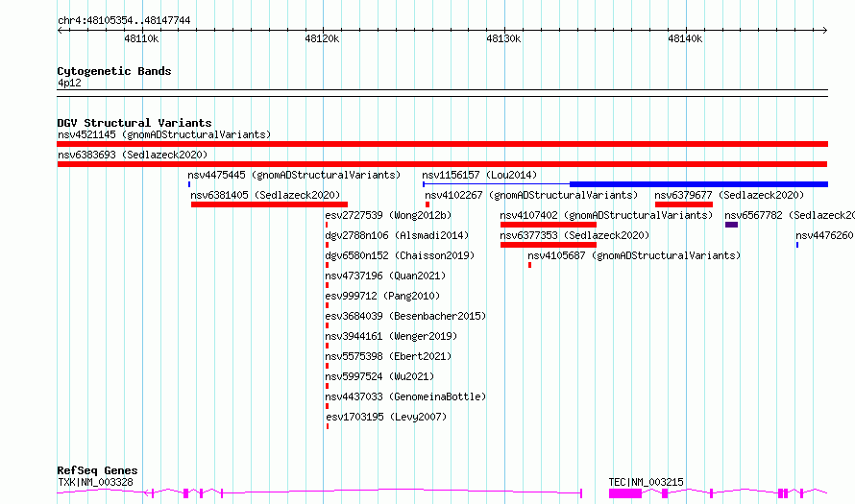The height and width of the screenshot is (504, 855).
Task: Open variant nsv4475445 (gnomADStructuralVariants)
Action: 294,175
